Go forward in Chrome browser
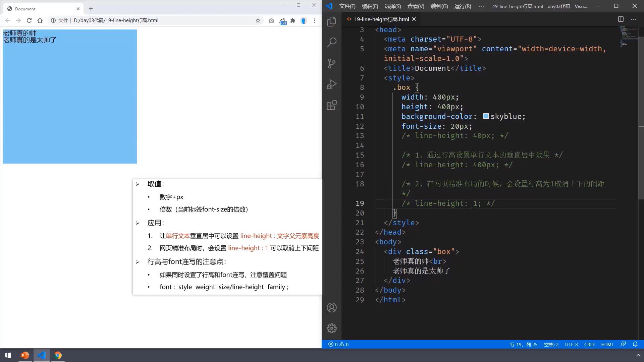This screenshot has height=362, width=644. pyautogui.click(x=18, y=20)
